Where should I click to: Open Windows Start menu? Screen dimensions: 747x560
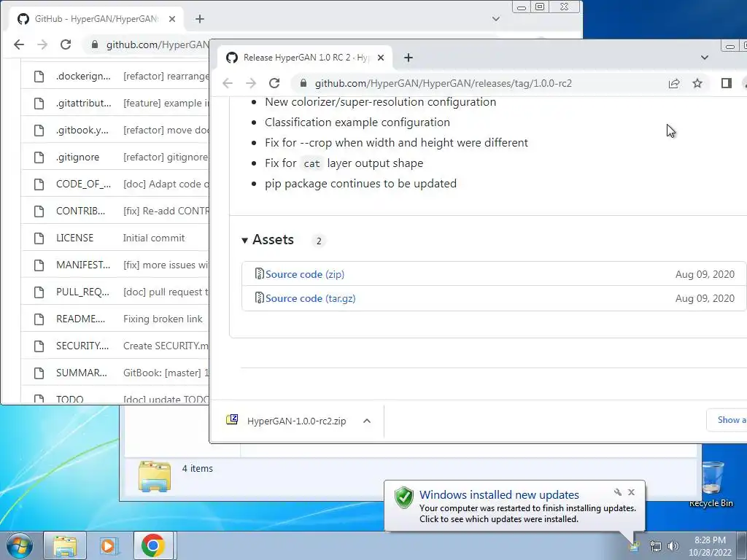tap(20, 545)
